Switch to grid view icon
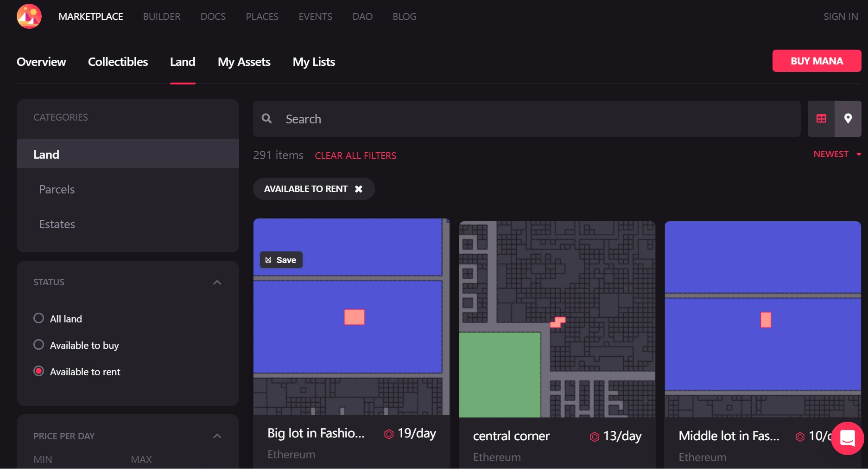This screenshot has width=868, height=469. pyautogui.click(x=821, y=119)
